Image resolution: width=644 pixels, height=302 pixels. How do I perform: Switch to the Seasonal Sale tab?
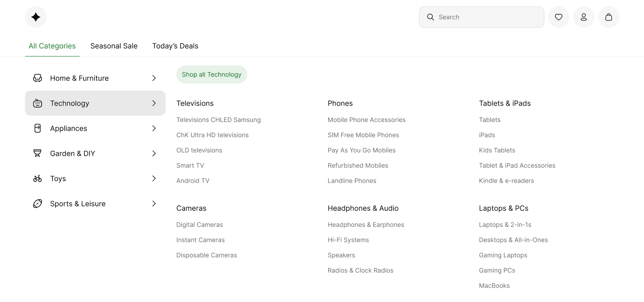pos(114,46)
